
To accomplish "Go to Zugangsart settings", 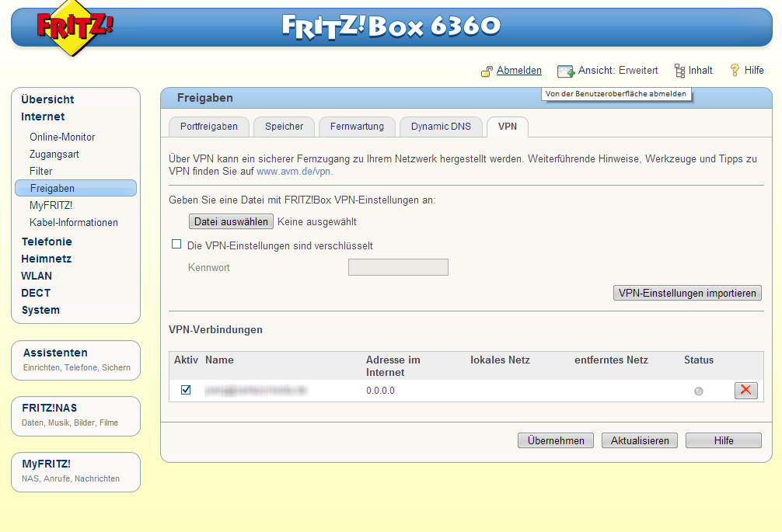I will click(54, 155).
